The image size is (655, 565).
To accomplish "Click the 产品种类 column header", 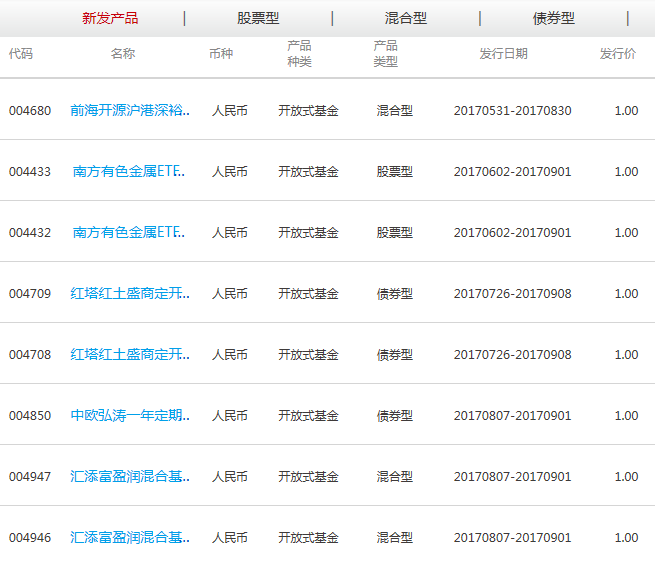I will pyautogui.click(x=300, y=53).
